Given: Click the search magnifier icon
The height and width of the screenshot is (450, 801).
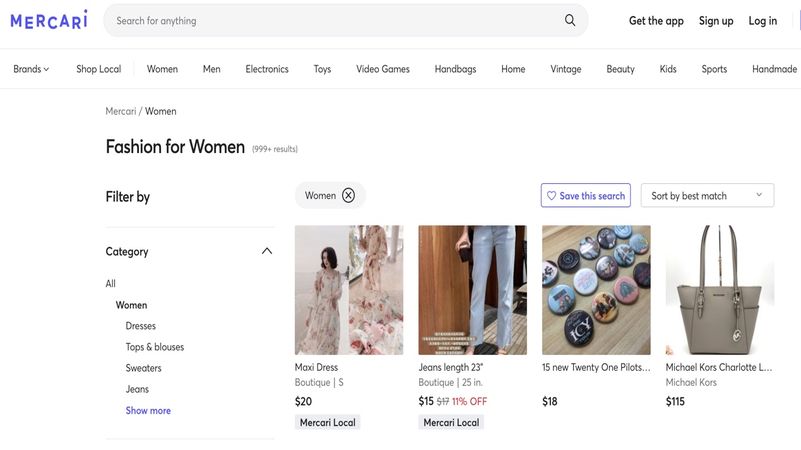Looking at the screenshot, I should [x=570, y=20].
